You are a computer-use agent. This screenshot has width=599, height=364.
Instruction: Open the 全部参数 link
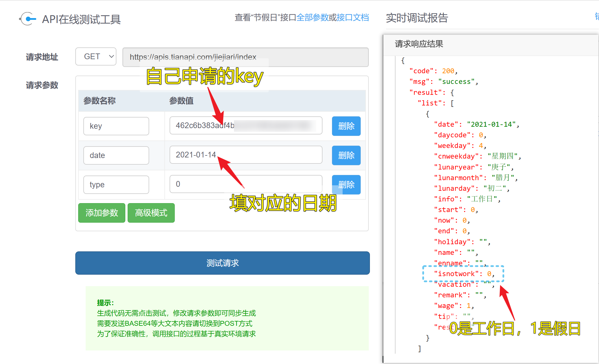tap(312, 18)
